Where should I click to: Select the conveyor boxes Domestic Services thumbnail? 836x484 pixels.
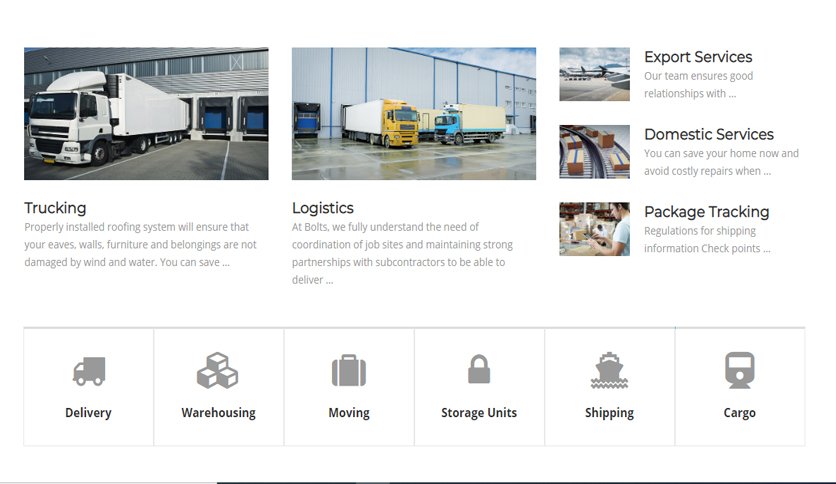pos(594,151)
